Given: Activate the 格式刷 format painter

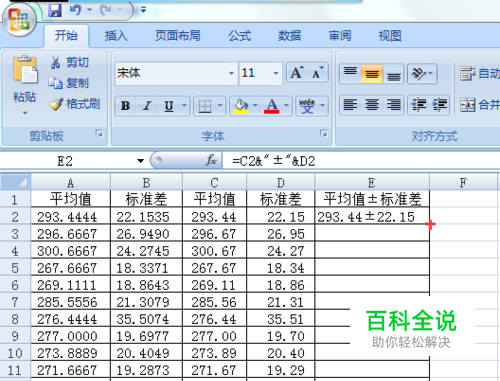Looking at the screenshot, I should (x=75, y=104).
